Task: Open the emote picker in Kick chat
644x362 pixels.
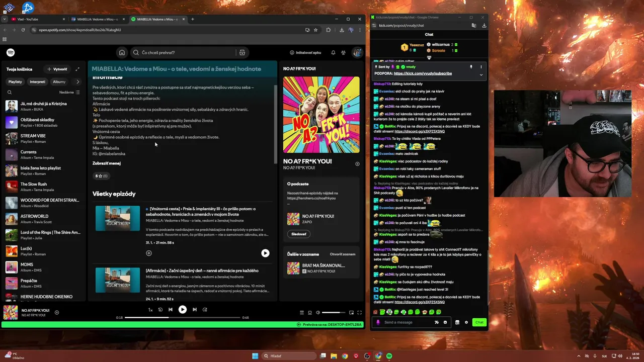Action: [445, 322]
